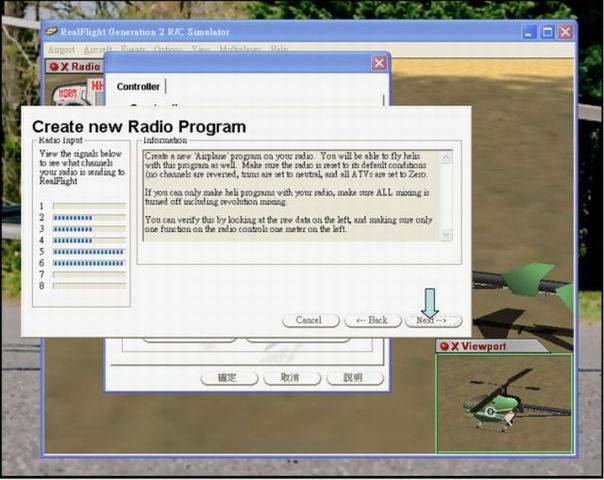Screen dimensions: 604x480
Task: Close the Viewport panel with its X icon
Action: pyautogui.click(x=455, y=346)
